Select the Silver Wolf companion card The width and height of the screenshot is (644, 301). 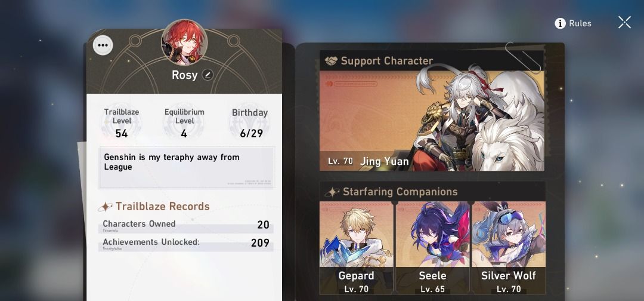click(x=509, y=248)
